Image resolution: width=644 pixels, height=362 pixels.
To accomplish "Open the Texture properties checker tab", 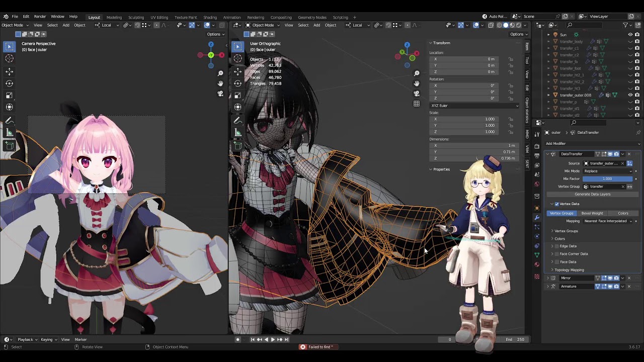I will coord(537,277).
